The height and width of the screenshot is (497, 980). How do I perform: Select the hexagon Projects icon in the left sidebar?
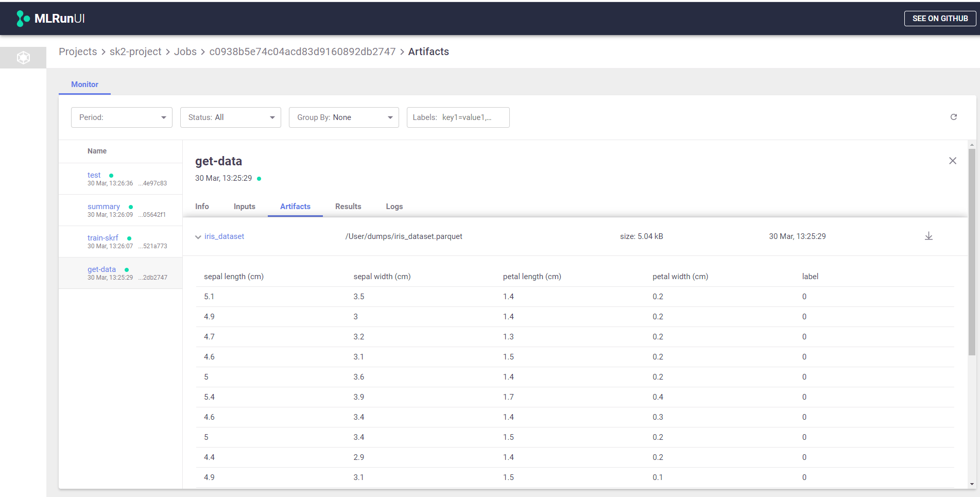23,57
